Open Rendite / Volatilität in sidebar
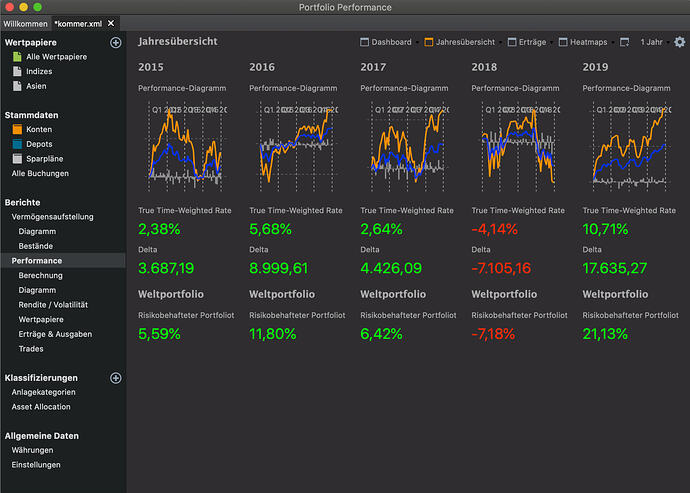This screenshot has width=690, height=493. click(53, 305)
